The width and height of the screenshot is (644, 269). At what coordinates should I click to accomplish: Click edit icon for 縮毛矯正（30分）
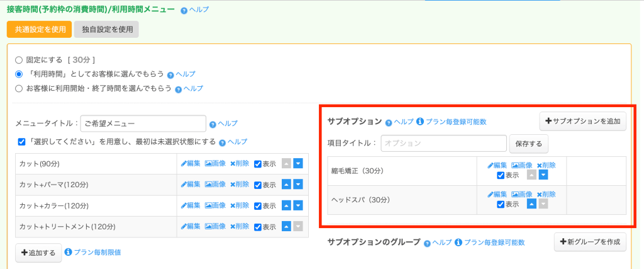(x=497, y=166)
